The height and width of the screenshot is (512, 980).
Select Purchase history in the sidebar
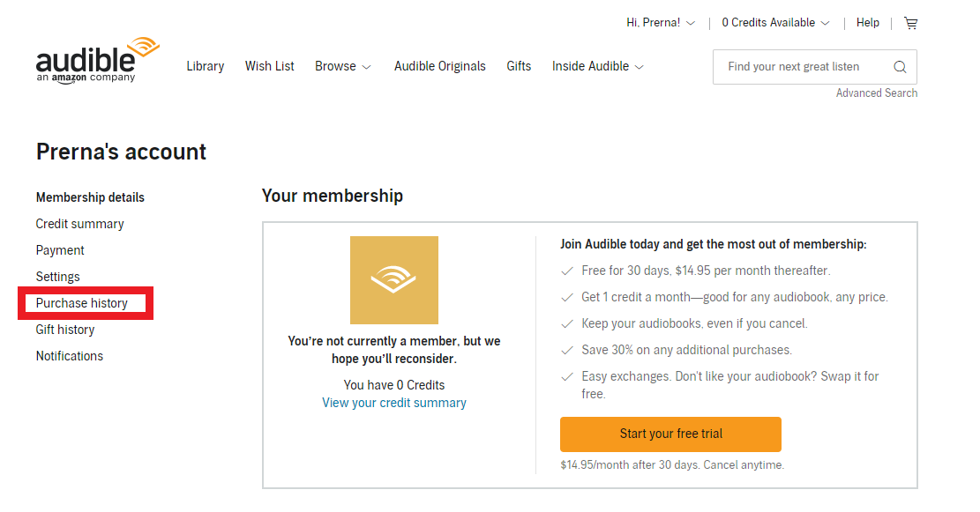pos(82,303)
